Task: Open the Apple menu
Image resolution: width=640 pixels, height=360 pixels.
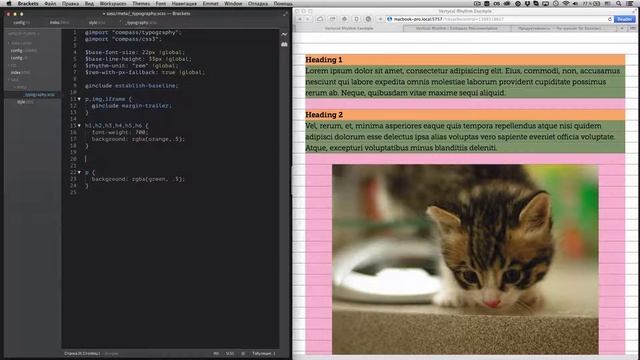Action: pos(8,3)
